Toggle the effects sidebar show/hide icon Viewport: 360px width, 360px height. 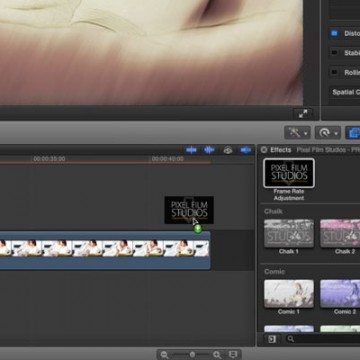[272, 339]
